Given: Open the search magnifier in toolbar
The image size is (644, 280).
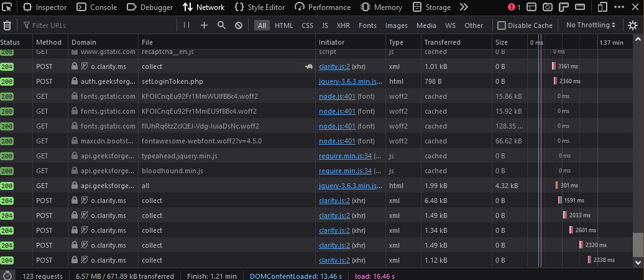Looking at the screenshot, I should [x=221, y=25].
